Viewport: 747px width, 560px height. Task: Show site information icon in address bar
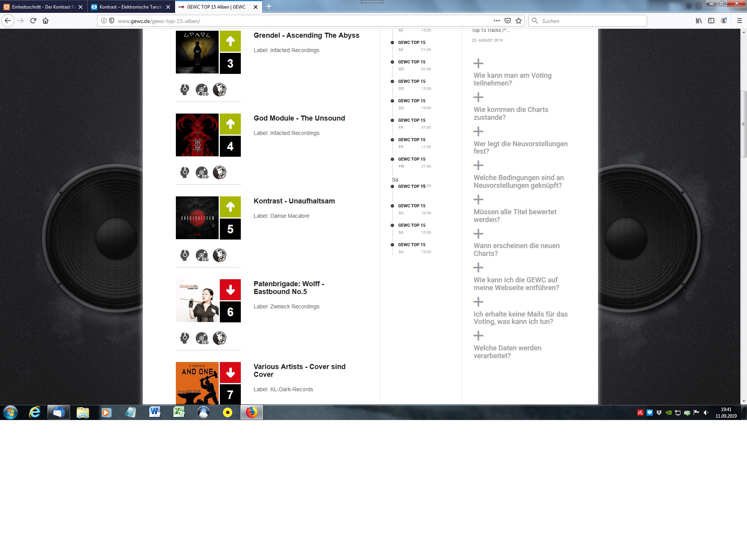(104, 21)
